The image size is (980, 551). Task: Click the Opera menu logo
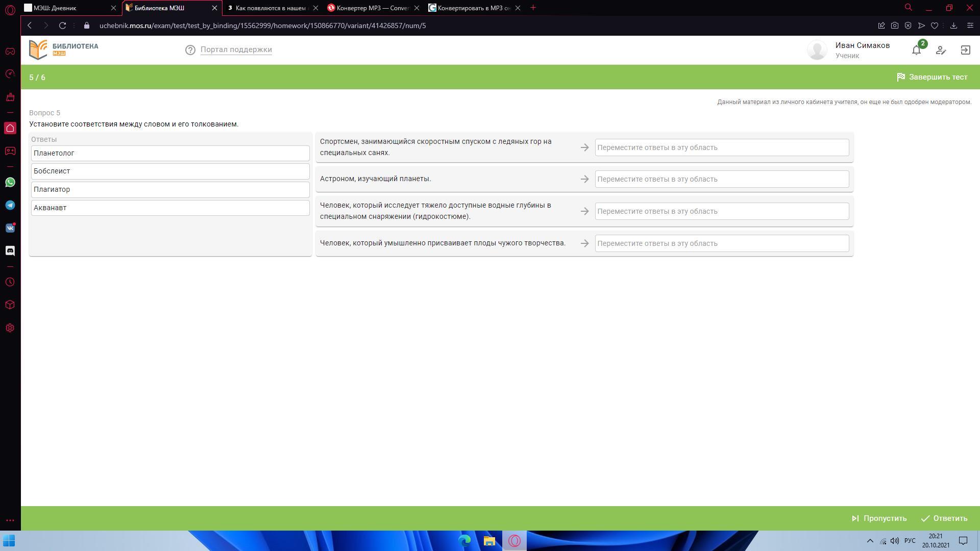(10, 10)
